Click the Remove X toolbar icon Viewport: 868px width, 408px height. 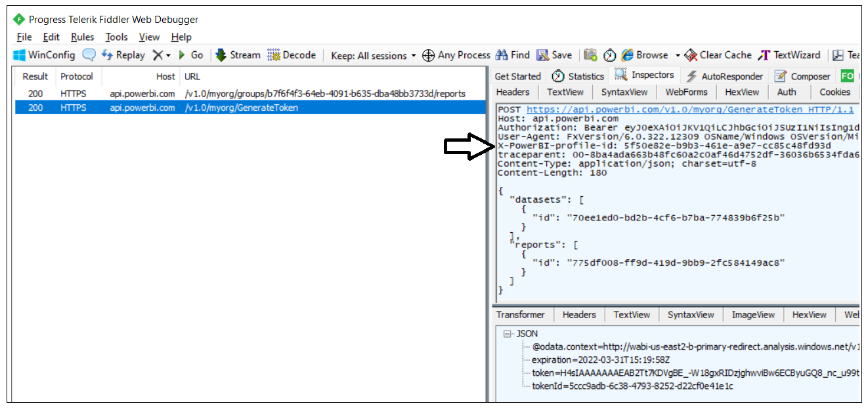click(x=158, y=55)
